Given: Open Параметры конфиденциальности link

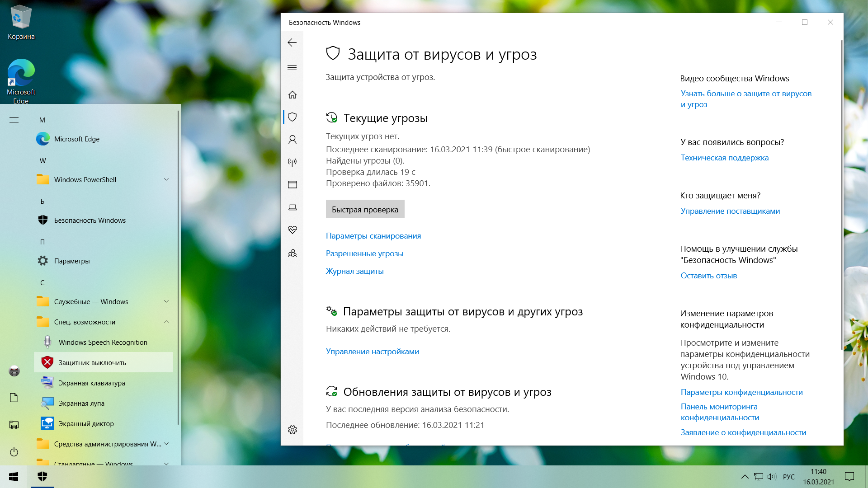Looking at the screenshot, I should (x=742, y=392).
